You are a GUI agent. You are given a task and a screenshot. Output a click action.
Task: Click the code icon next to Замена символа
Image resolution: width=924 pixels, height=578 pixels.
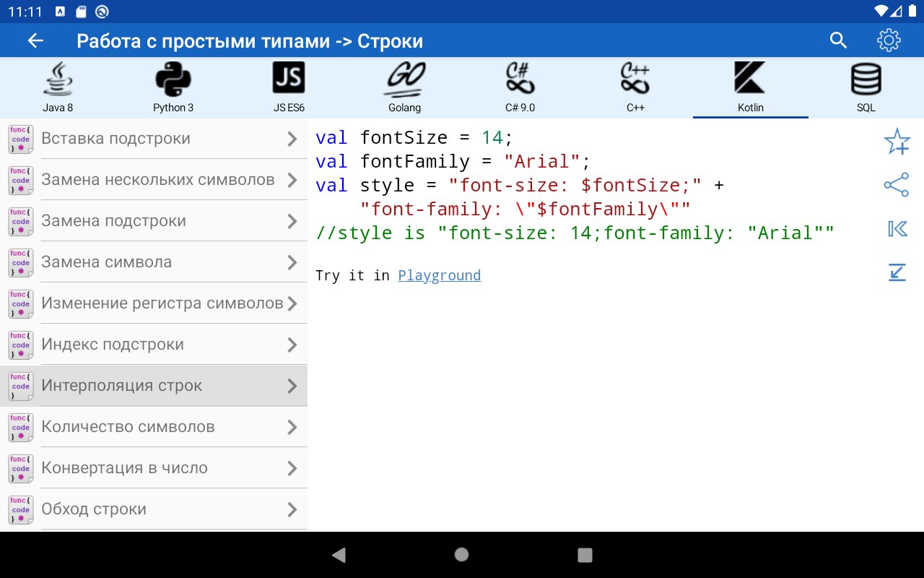tap(20, 262)
